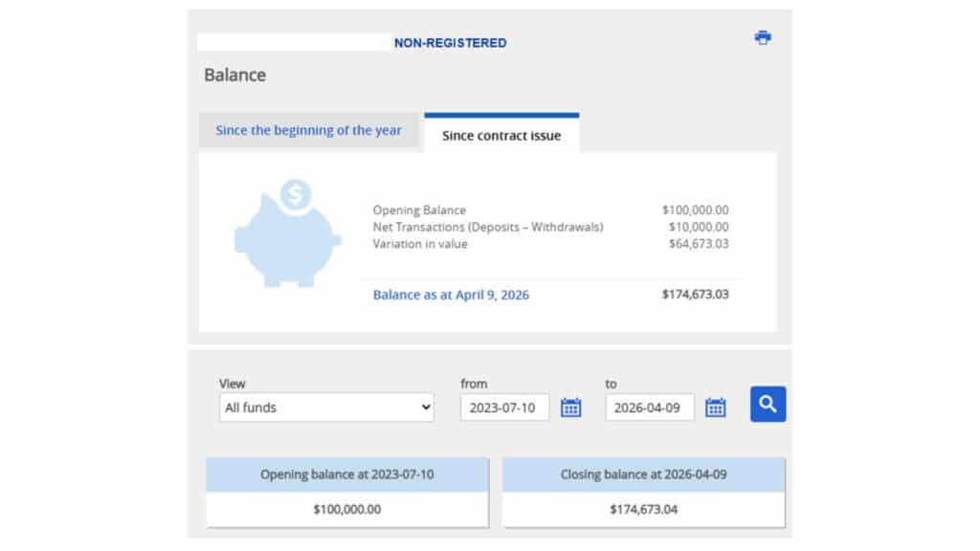
Task: Open the calendar picker for the from date
Action: (570, 408)
